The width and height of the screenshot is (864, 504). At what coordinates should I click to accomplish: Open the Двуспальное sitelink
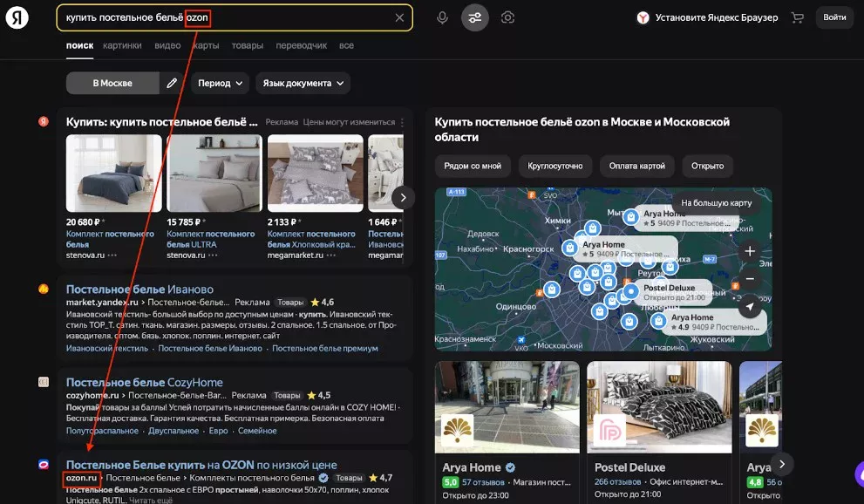(173, 431)
